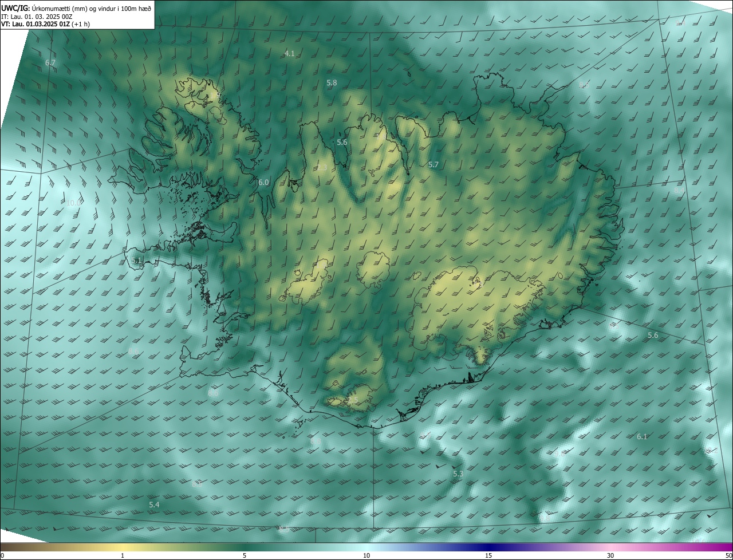
Task: Click the 5.3 value label over the southern sea
Action: [458, 474]
